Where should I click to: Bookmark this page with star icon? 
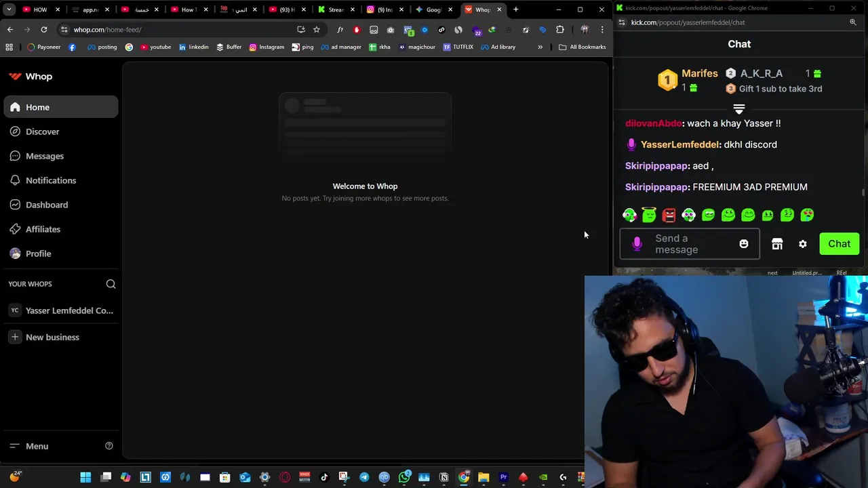coord(316,30)
